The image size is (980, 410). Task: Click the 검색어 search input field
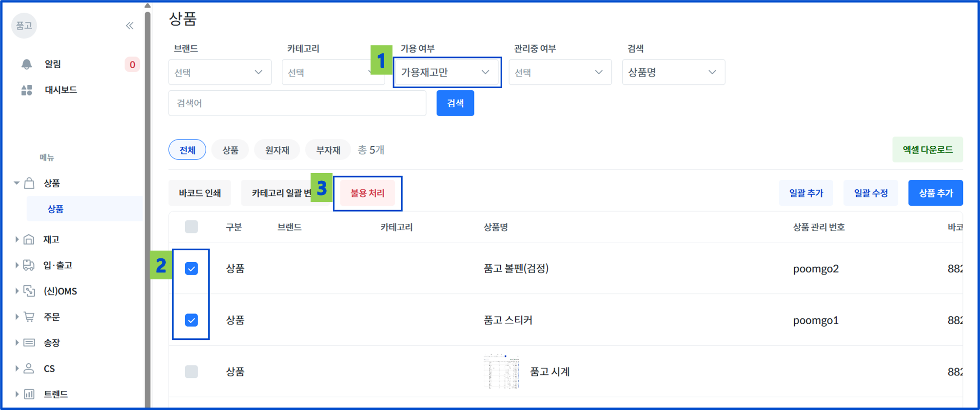[297, 103]
